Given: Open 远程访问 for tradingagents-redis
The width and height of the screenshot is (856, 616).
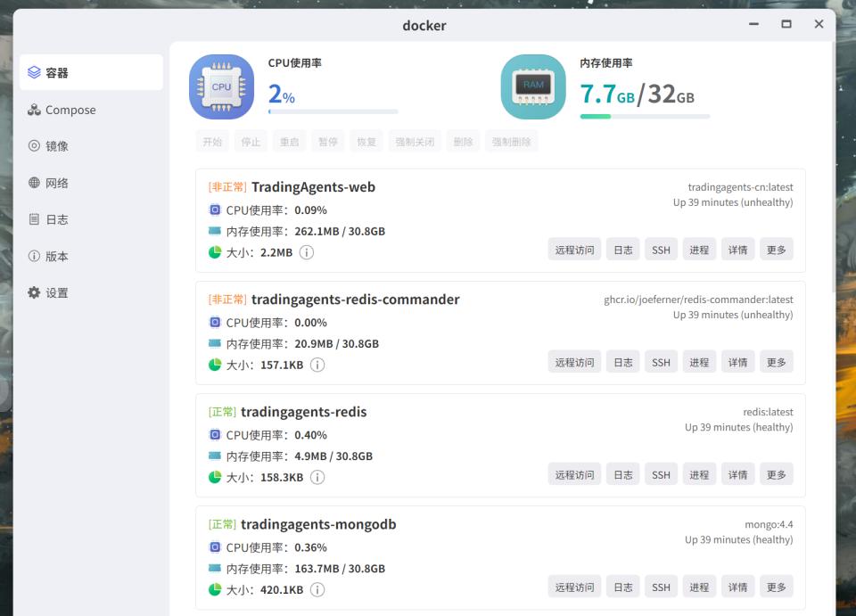Looking at the screenshot, I should 574,474.
